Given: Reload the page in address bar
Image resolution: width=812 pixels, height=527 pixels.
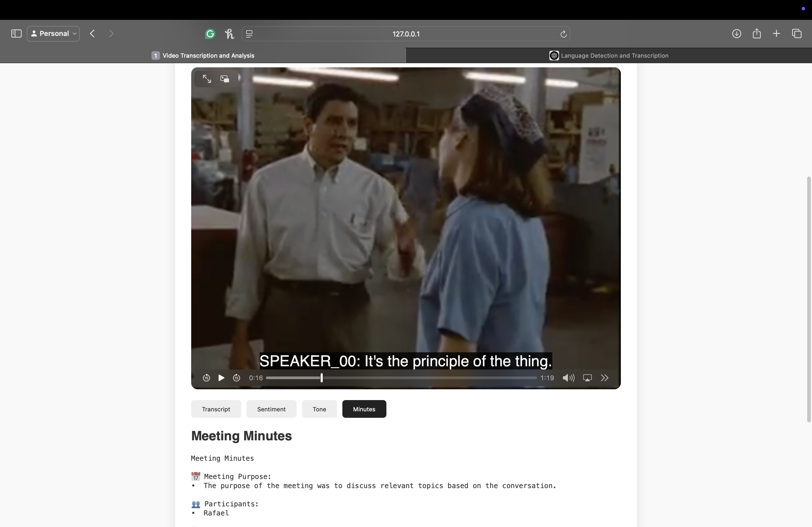Looking at the screenshot, I should (x=563, y=34).
